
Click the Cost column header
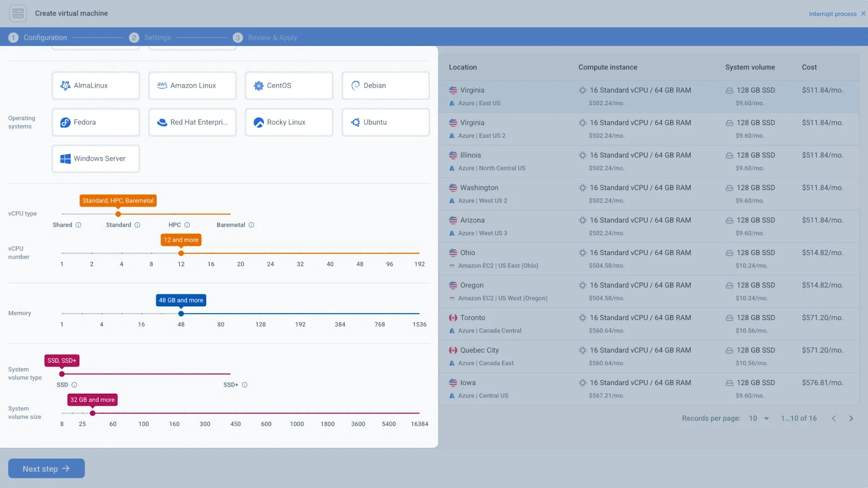pyautogui.click(x=809, y=67)
